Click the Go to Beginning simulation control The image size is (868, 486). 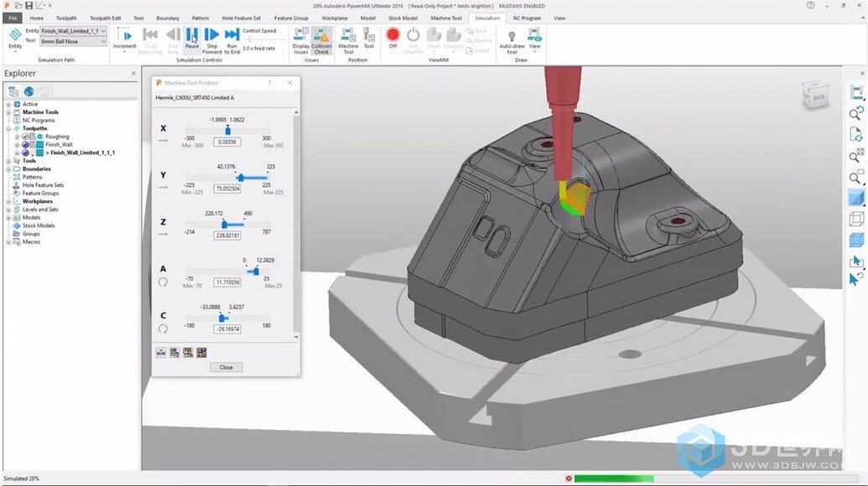(148, 35)
